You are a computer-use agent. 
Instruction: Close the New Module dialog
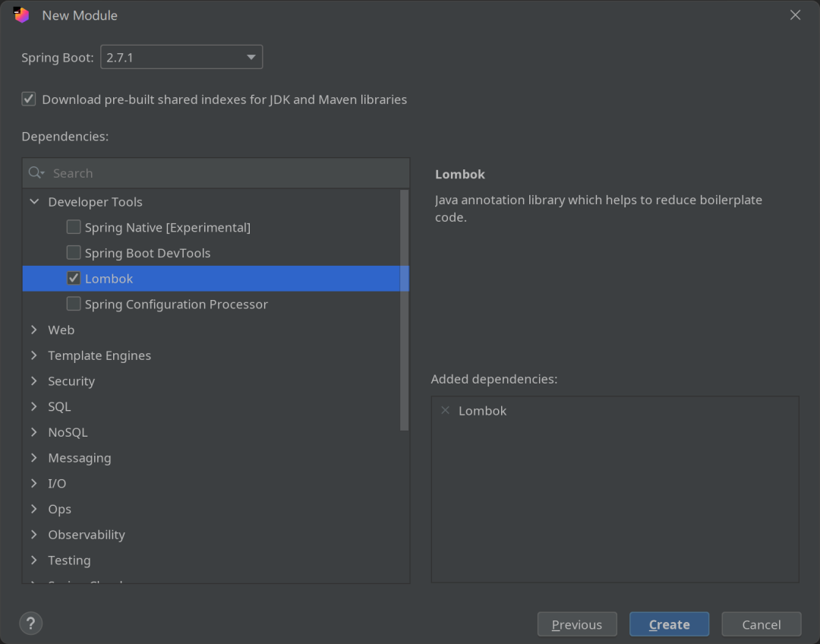(795, 14)
